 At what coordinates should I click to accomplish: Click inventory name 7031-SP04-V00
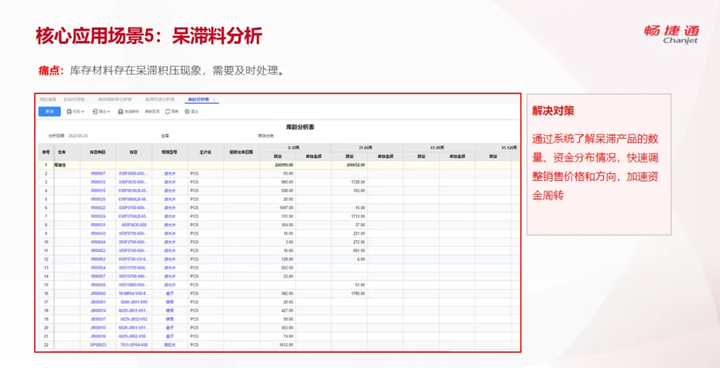134,345
